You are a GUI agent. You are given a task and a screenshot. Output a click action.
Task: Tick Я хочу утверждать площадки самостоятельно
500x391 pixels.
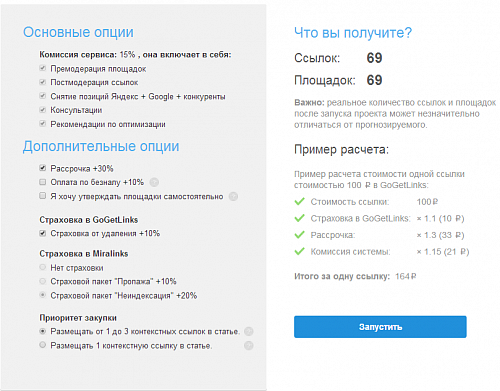pyautogui.click(x=42, y=195)
